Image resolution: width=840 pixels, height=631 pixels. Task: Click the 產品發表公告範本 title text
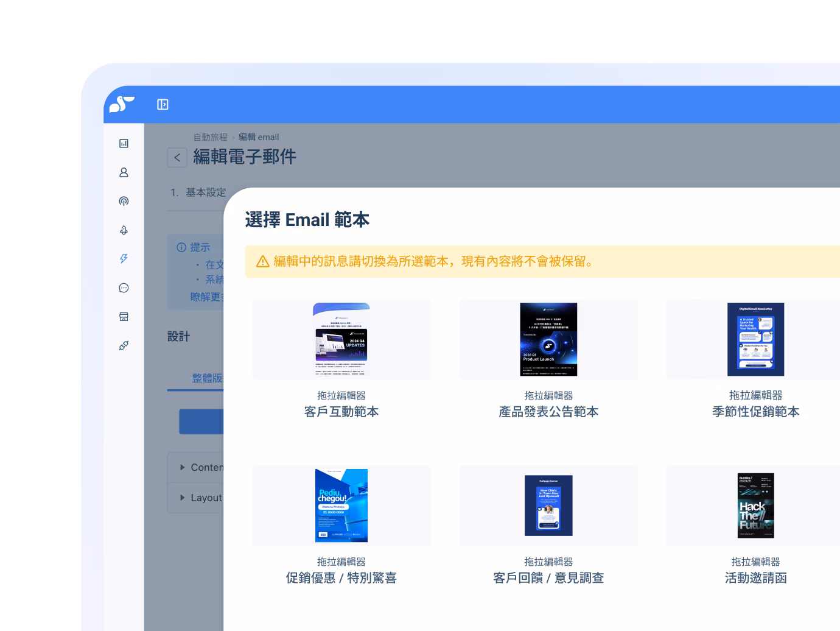[x=548, y=412]
